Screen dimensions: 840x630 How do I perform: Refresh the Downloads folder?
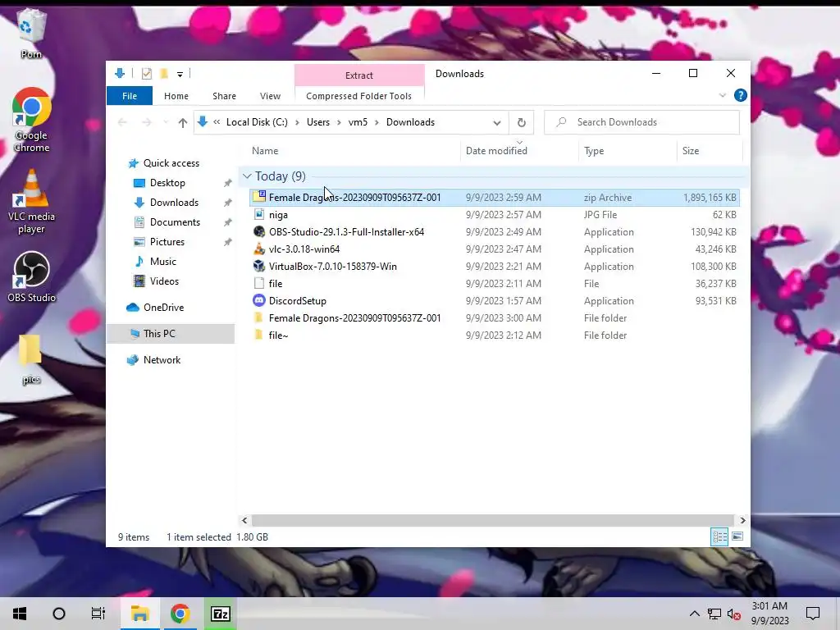pyautogui.click(x=521, y=123)
